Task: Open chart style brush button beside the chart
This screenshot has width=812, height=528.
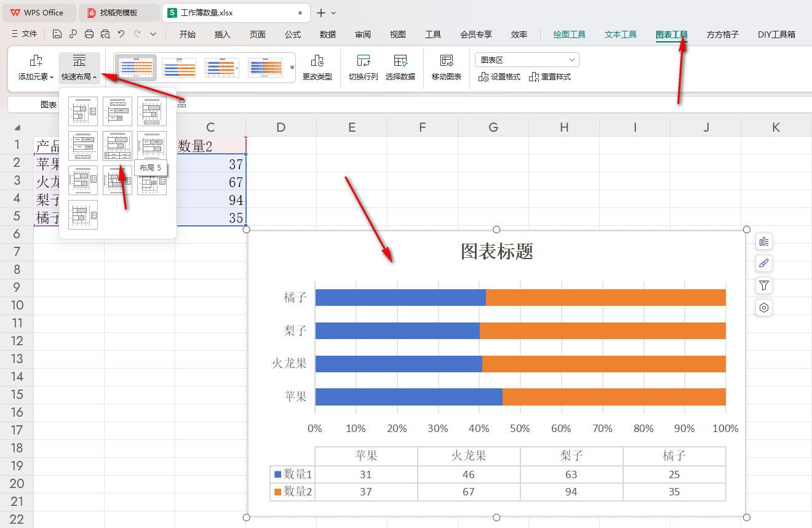Action: coord(764,263)
